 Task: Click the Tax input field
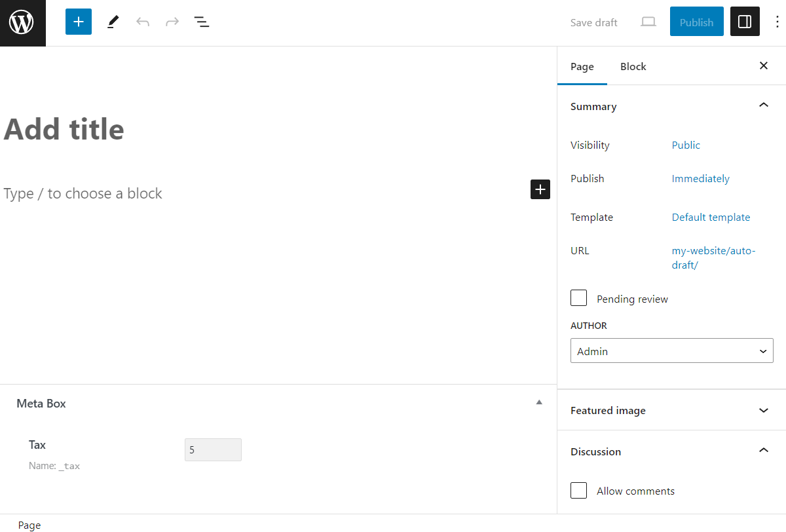213,449
